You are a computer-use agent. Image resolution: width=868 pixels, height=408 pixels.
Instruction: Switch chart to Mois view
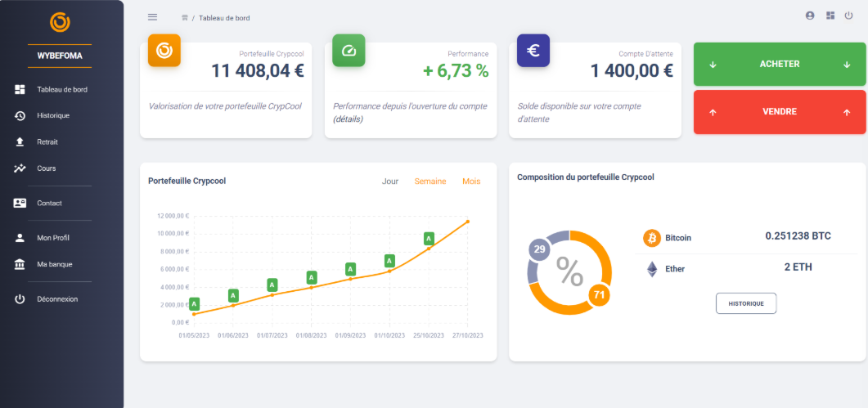click(471, 182)
